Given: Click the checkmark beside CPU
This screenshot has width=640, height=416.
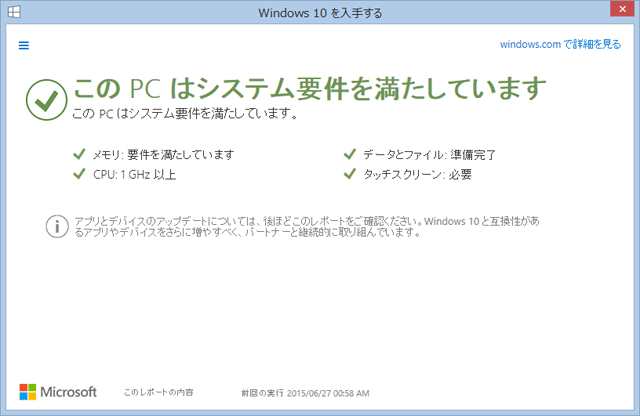Looking at the screenshot, I should pyautogui.click(x=79, y=173).
